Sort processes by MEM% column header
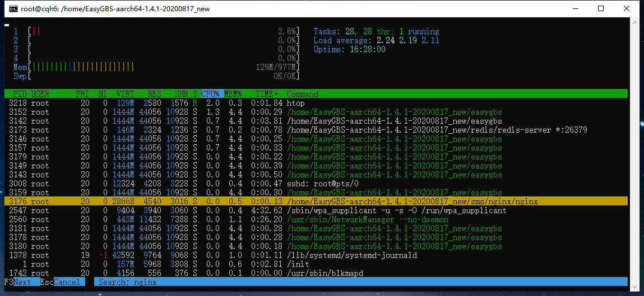Image resolution: width=644 pixels, height=296 pixels. pos(233,94)
